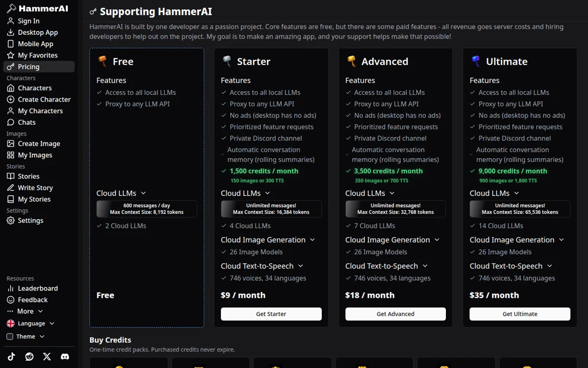Click the Create Image picture icon
The image size is (588, 368).
click(10, 144)
